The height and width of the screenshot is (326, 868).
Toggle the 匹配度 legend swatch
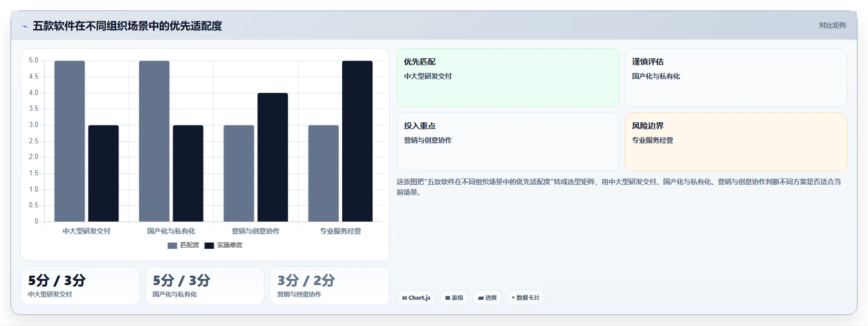point(172,246)
